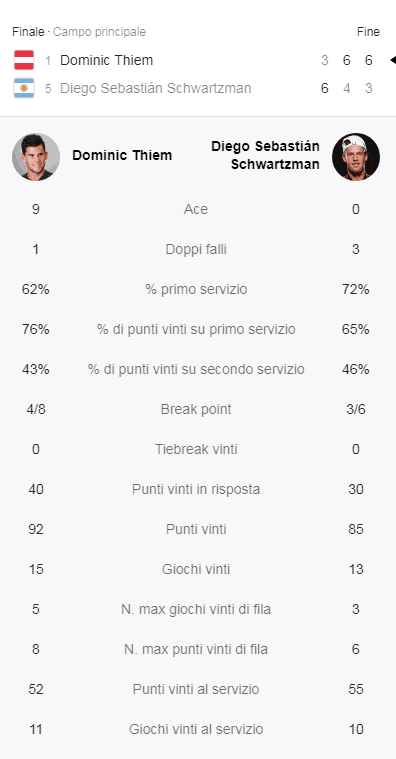Click the Fine match status label
This screenshot has width=396, height=759.
[x=368, y=32]
